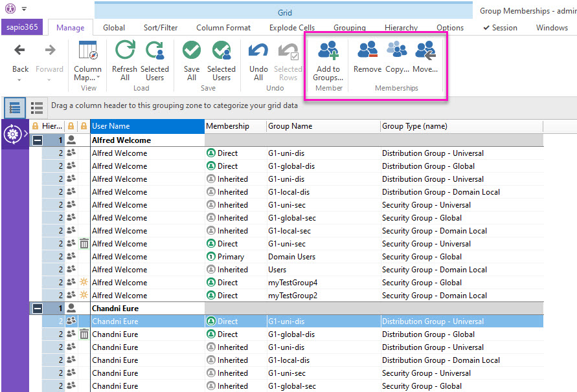The height and width of the screenshot is (392, 577).
Task: Collapse the Chandni Eure group row
Action: pos(38,308)
